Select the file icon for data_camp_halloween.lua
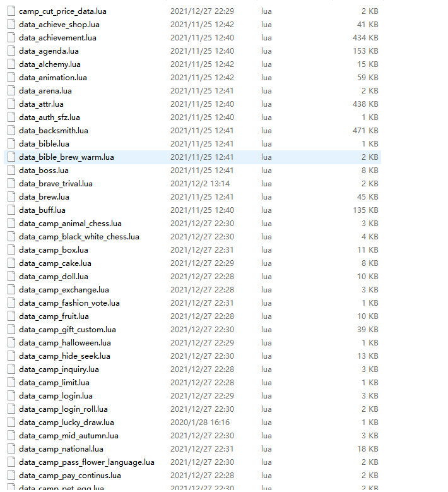The width and height of the screenshot is (448, 492). click(11, 343)
